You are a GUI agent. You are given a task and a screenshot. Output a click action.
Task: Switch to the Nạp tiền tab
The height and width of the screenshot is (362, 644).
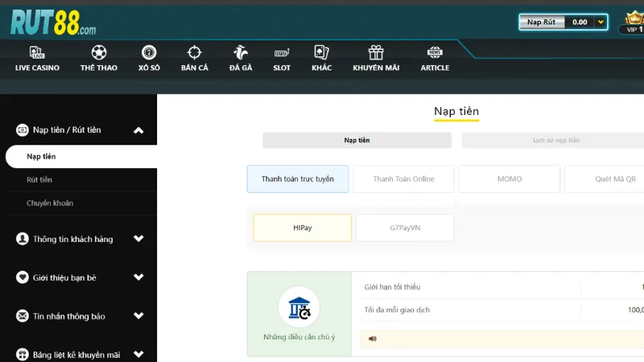click(x=357, y=140)
